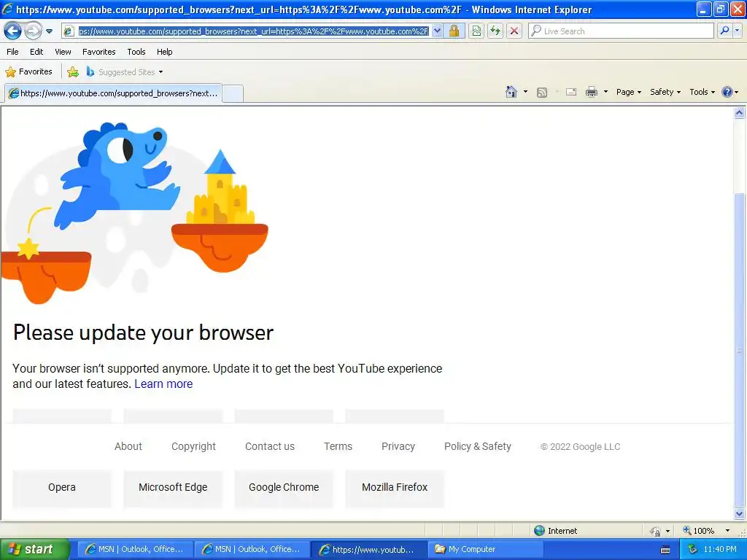
Task: Open the Favorites menu
Action: pos(99,52)
